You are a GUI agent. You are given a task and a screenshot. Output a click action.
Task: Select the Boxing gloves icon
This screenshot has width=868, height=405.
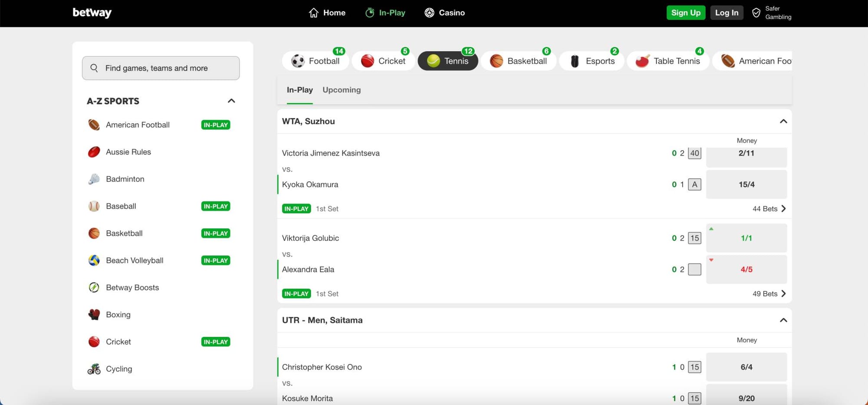coord(94,315)
